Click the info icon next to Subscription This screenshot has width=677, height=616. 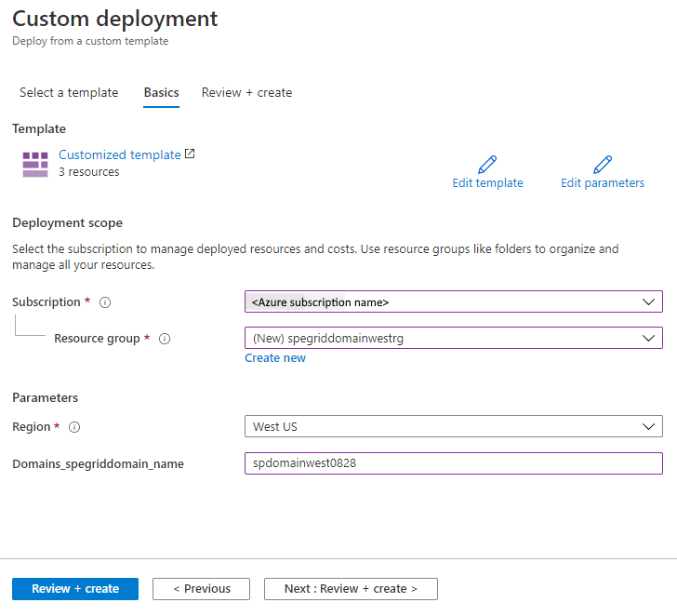(x=105, y=302)
